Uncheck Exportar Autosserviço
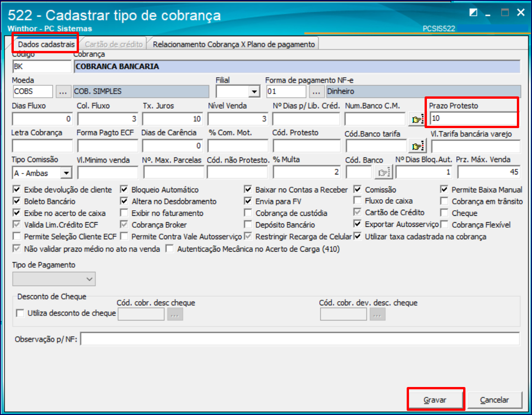 [x=357, y=224]
